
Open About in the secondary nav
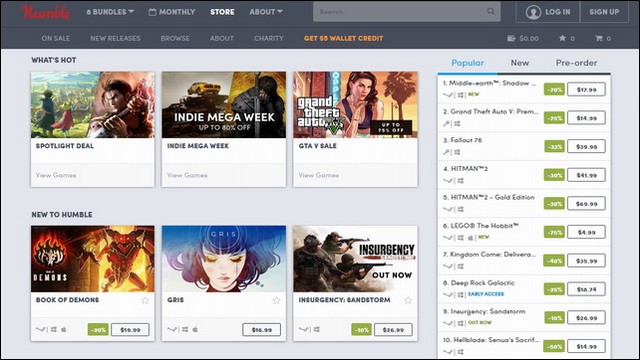[222, 38]
